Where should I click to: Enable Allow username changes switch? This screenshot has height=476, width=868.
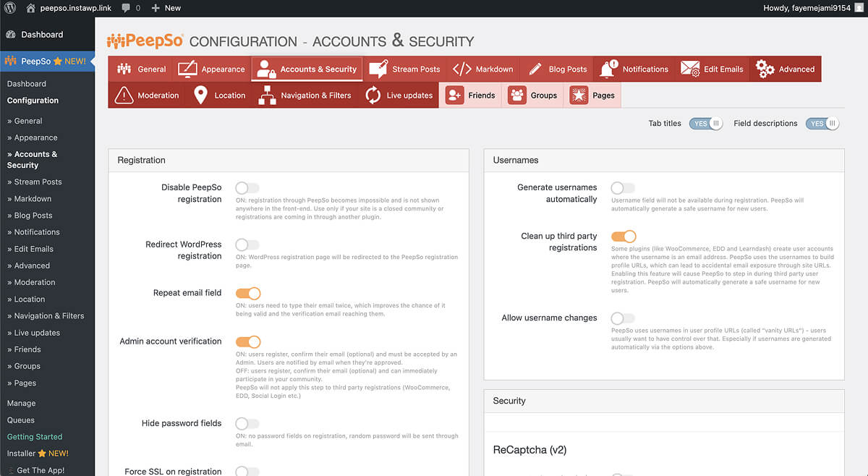[623, 318]
